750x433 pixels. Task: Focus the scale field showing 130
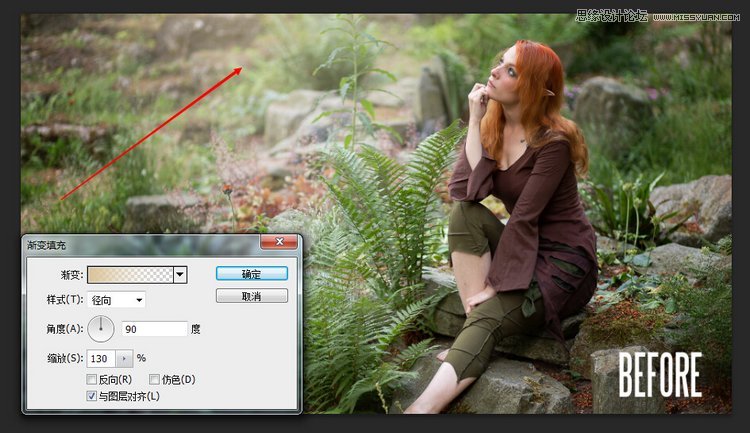101,358
